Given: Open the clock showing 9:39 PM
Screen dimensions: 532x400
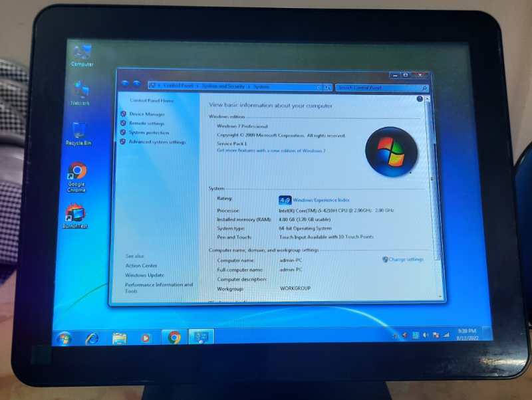Looking at the screenshot, I should (x=467, y=334).
